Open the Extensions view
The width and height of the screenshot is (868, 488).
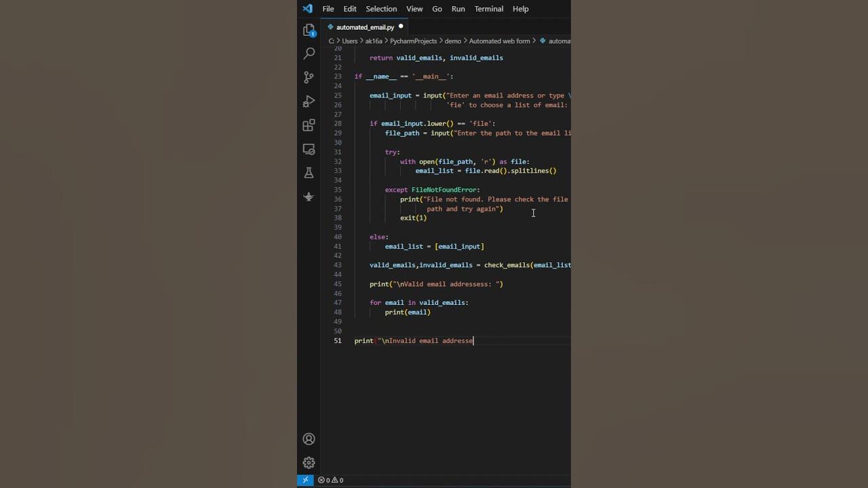(x=309, y=125)
